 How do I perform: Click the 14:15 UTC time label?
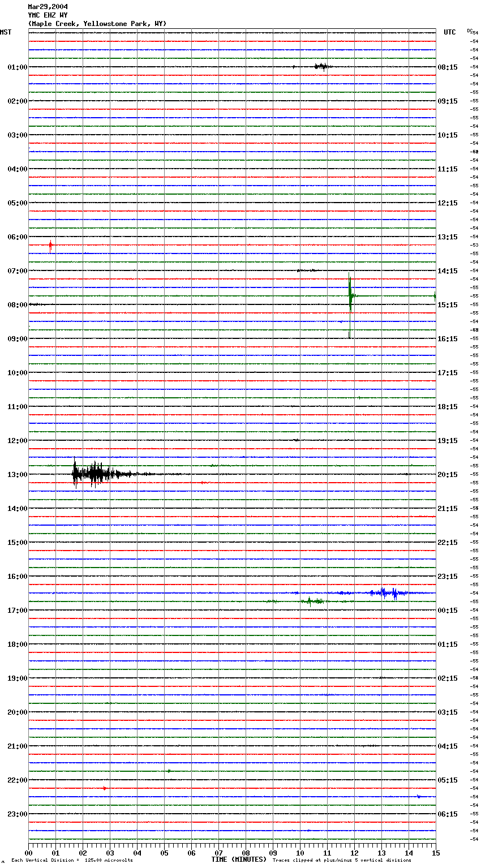448,271
